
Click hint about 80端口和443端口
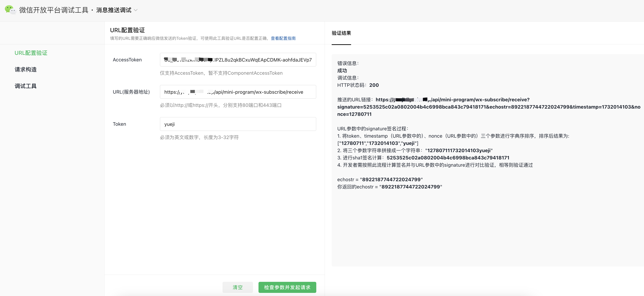pyautogui.click(x=220, y=105)
